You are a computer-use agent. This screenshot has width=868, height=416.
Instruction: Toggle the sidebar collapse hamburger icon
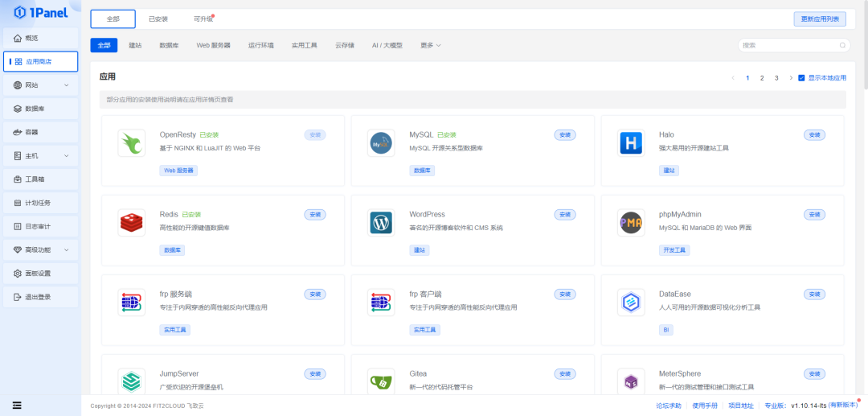17,405
